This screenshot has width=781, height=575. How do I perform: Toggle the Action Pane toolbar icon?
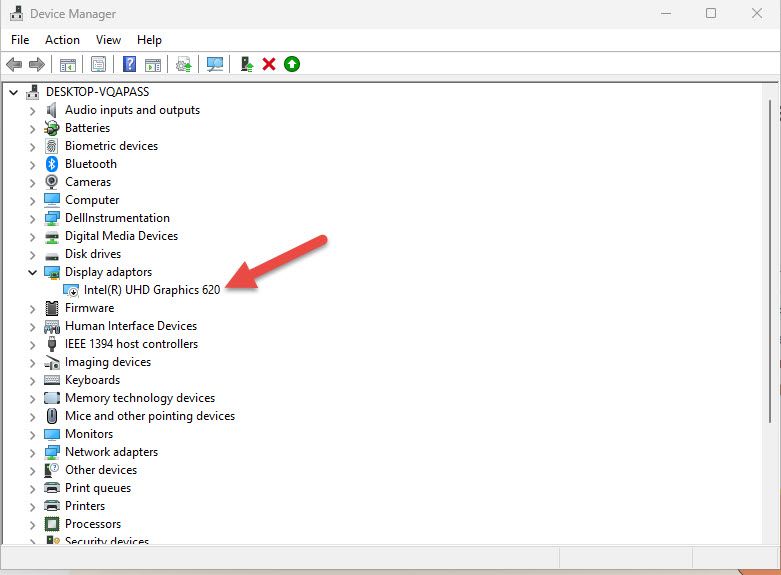point(153,64)
